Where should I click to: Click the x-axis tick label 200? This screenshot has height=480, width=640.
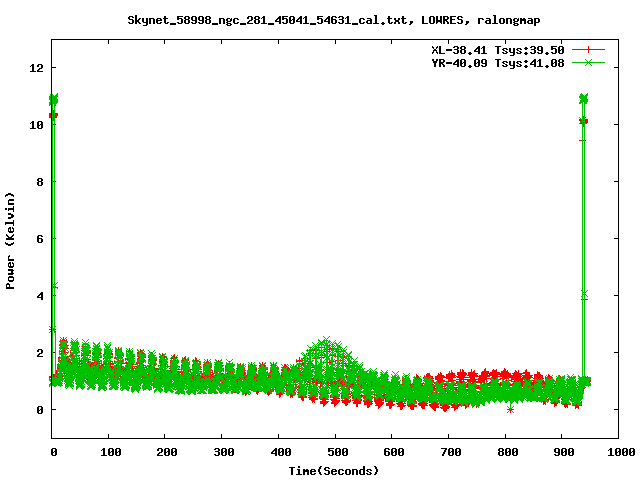[x=167, y=452]
